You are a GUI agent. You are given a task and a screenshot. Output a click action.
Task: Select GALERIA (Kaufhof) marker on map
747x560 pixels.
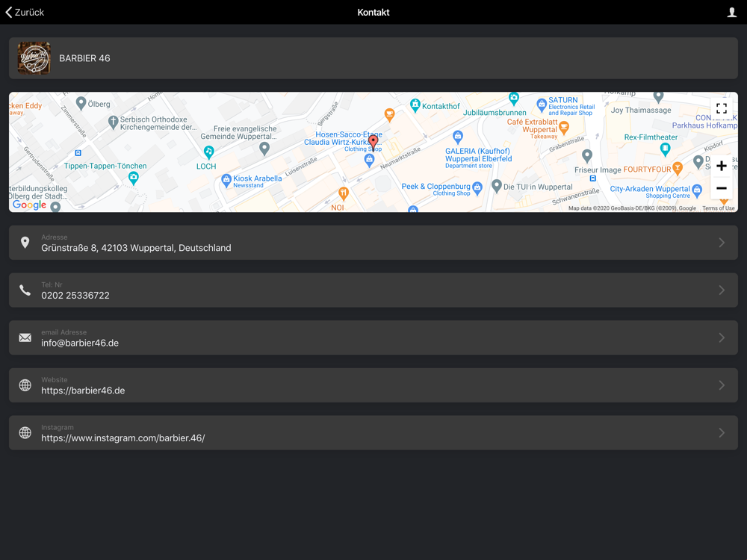coord(458,137)
